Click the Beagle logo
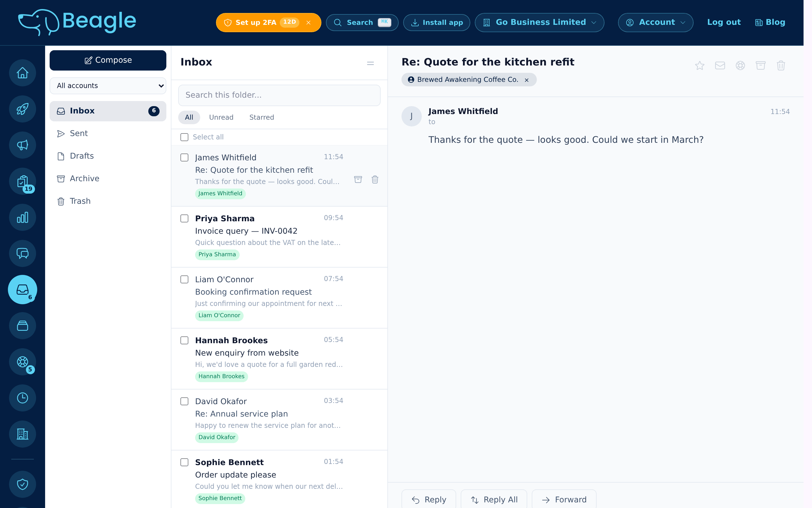Image resolution: width=812 pixels, height=508 pixels. [x=77, y=22]
